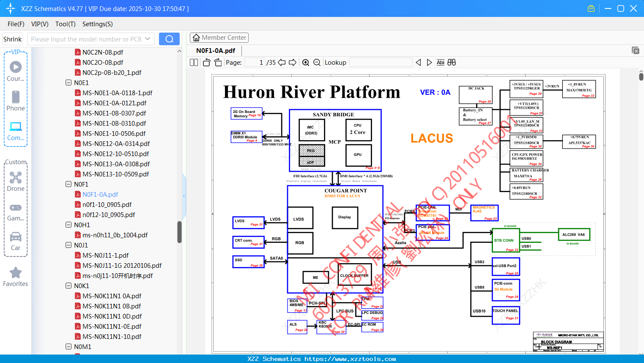The width and height of the screenshot is (644, 363).
Task: Open MS-N0K11N1-10.pdf
Action: coord(112,337)
